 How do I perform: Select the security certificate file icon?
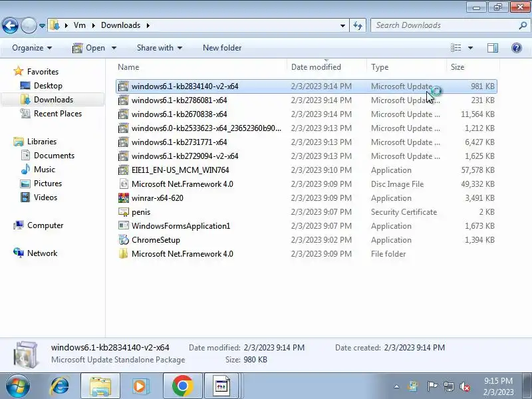point(124,211)
